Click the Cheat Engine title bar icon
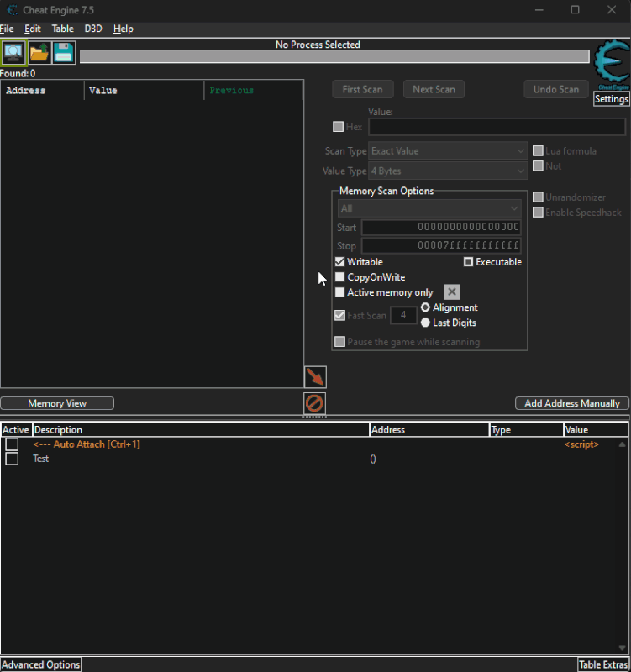Screen dimensions: 631x672 point(12,10)
